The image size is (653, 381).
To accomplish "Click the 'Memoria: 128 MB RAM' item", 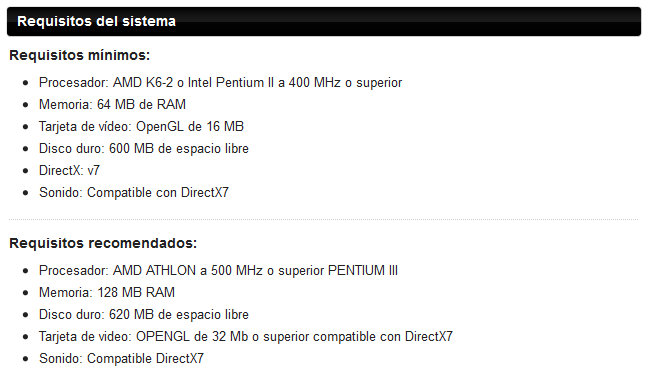I will point(107,292).
